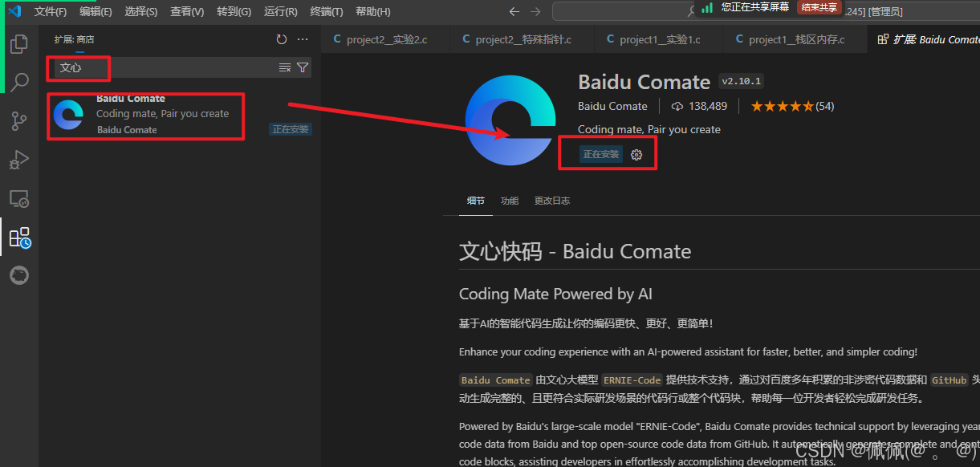980x467 pixels.
Task: Open the 文件(F) menu
Action: pyautogui.click(x=51, y=11)
